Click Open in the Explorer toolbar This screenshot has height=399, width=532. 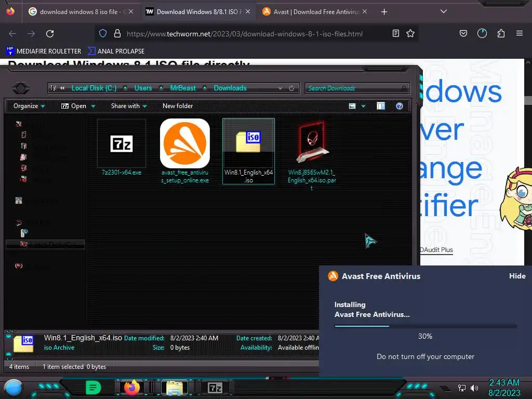(x=74, y=106)
